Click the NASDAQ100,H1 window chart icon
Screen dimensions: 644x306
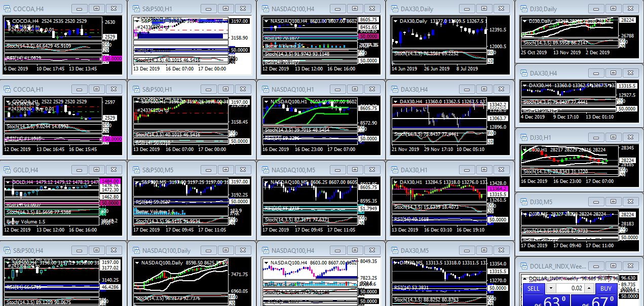tap(265, 90)
